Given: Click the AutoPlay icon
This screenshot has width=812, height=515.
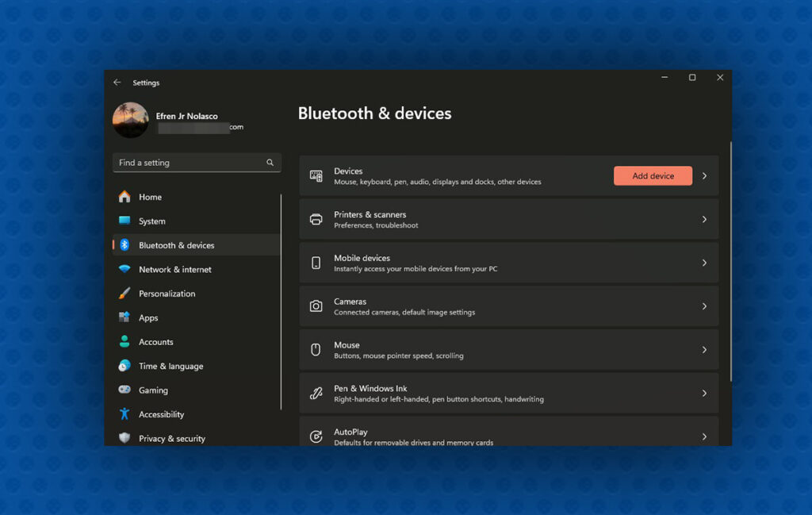Looking at the screenshot, I should (x=316, y=436).
